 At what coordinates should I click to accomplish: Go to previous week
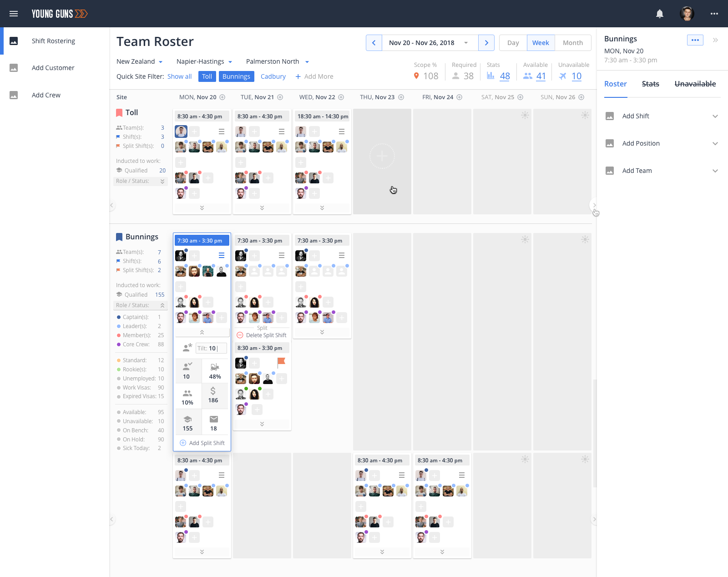(374, 43)
